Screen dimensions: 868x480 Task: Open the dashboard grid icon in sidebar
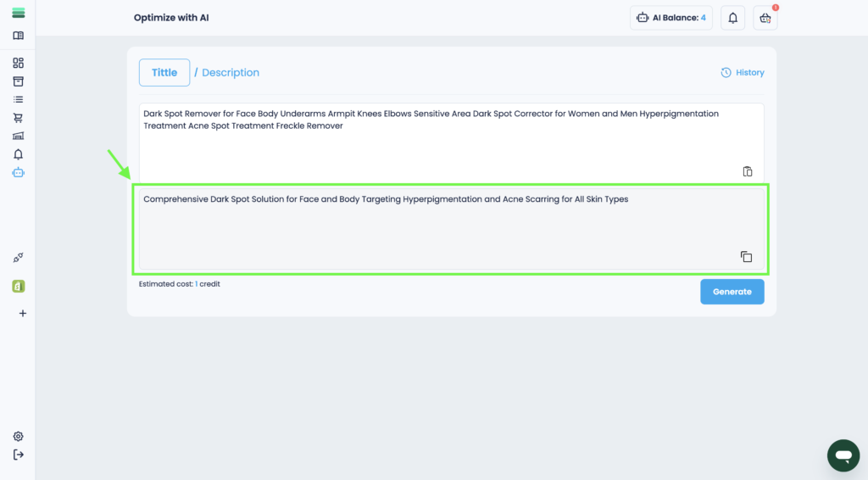point(18,63)
